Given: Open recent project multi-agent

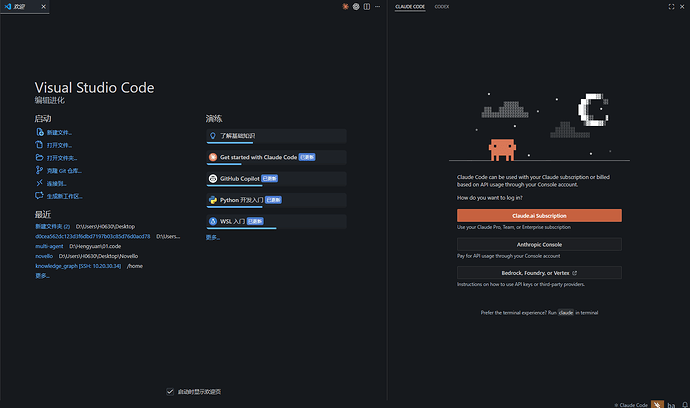Looking at the screenshot, I should pos(49,246).
